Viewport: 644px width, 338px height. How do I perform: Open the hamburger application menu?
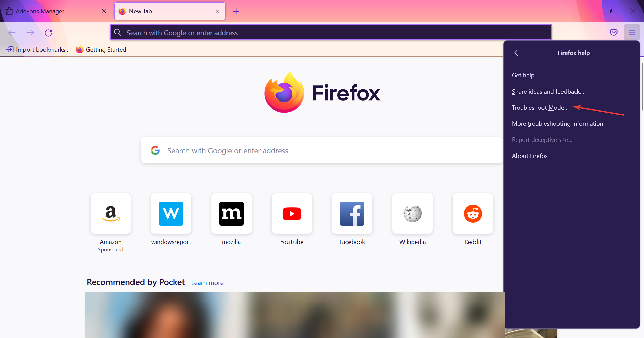point(632,32)
